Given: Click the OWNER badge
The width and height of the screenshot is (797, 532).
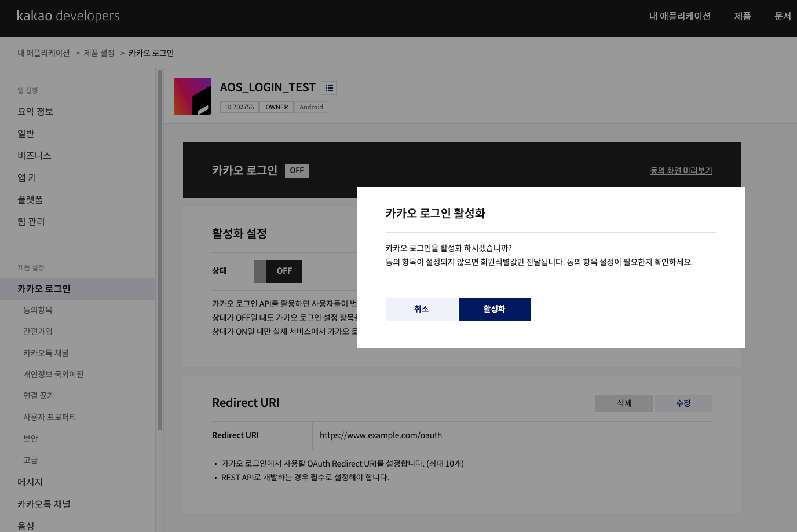Looking at the screenshot, I should (x=277, y=107).
